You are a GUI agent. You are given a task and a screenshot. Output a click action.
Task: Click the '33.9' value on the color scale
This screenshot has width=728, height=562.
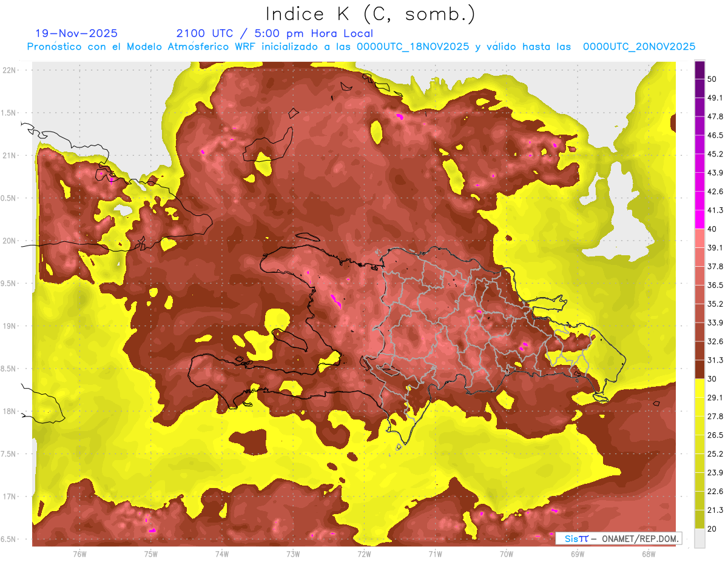[x=715, y=323]
